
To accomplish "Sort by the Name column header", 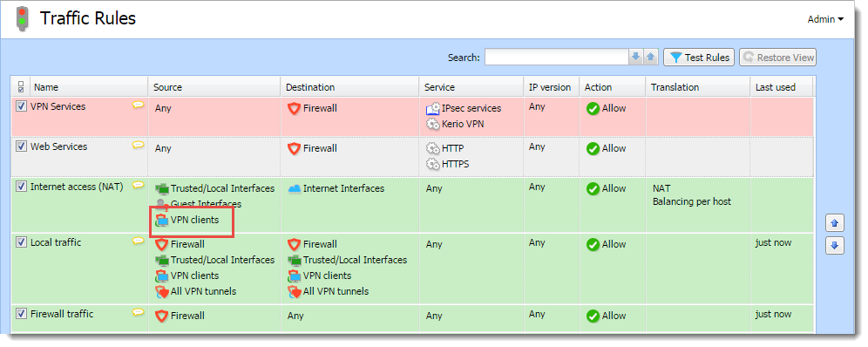I will [x=89, y=87].
